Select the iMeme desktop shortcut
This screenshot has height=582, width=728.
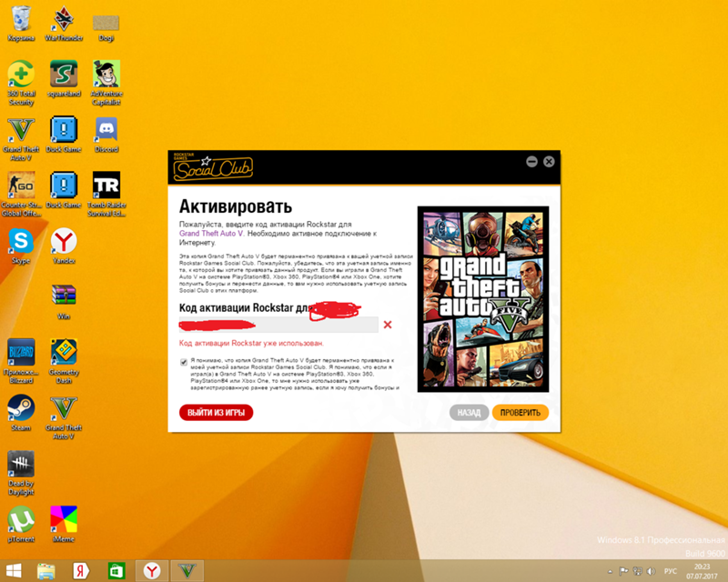(x=64, y=525)
